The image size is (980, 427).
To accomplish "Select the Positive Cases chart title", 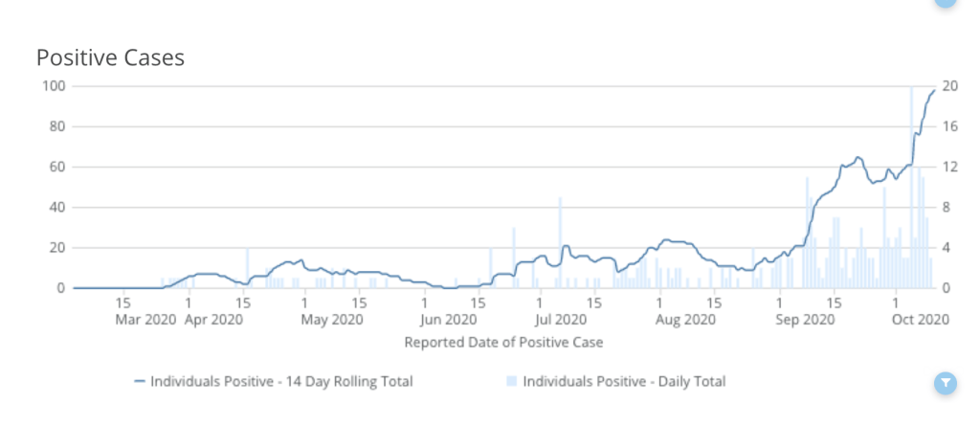I will coord(110,57).
